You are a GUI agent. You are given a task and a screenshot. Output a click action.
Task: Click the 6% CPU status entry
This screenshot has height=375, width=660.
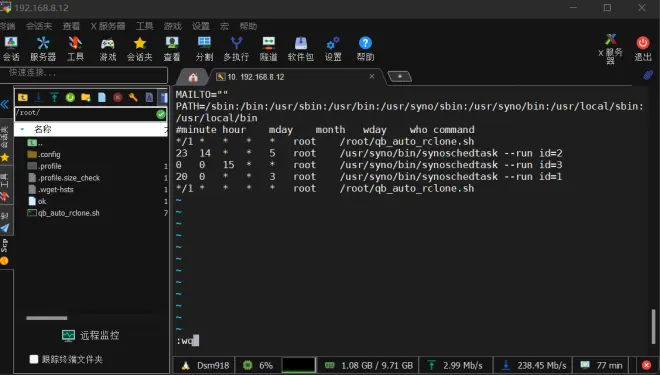(x=258, y=365)
